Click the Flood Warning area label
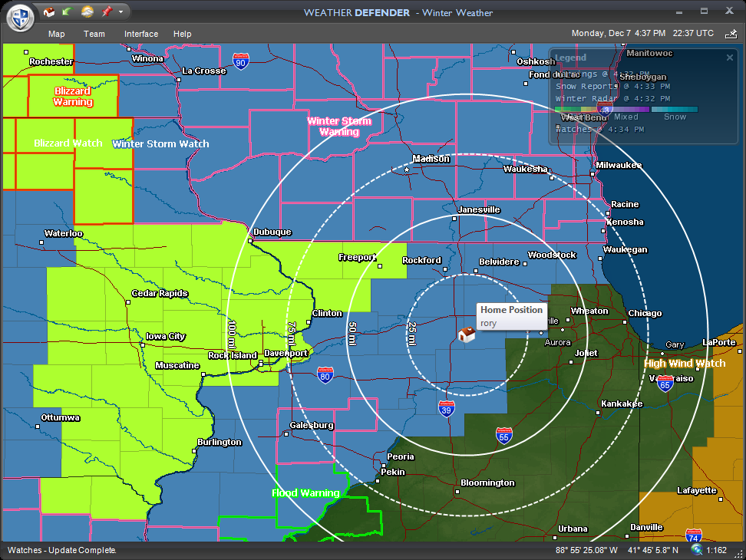Viewport: 746px width, 560px height. tap(305, 493)
